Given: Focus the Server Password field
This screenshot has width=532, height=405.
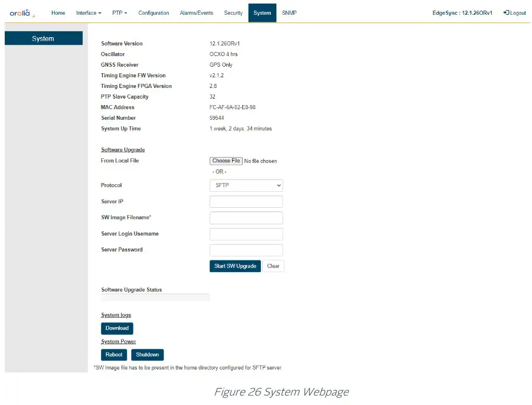Looking at the screenshot, I should tap(246, 250).
